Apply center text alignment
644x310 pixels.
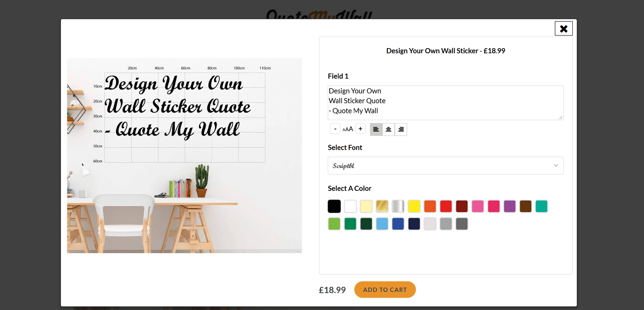(x=389, y=129)
